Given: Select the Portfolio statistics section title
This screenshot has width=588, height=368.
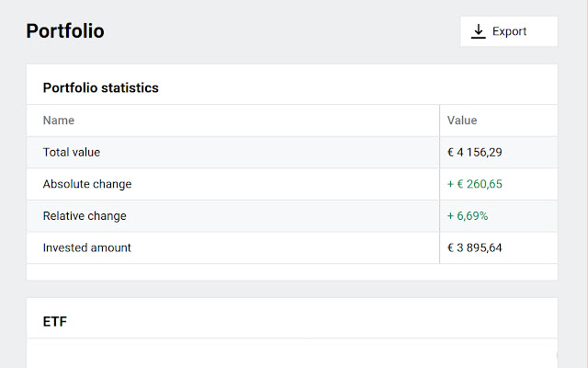Looking at the screenshot, I should click(101, 88).
